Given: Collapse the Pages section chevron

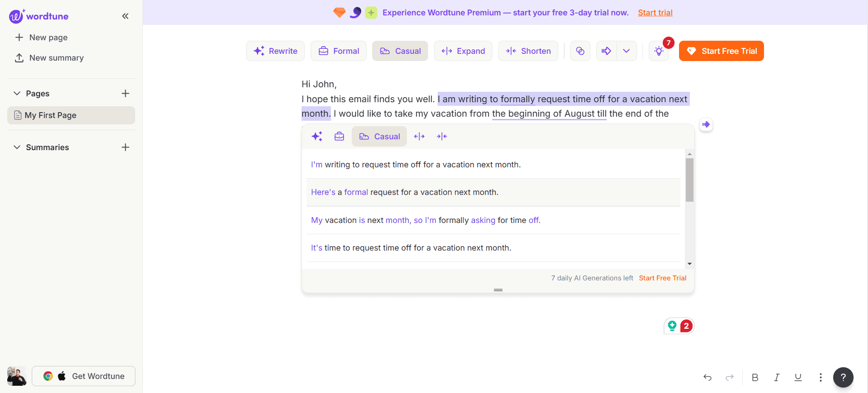Looking at the screenshot, I should [17, 93].
